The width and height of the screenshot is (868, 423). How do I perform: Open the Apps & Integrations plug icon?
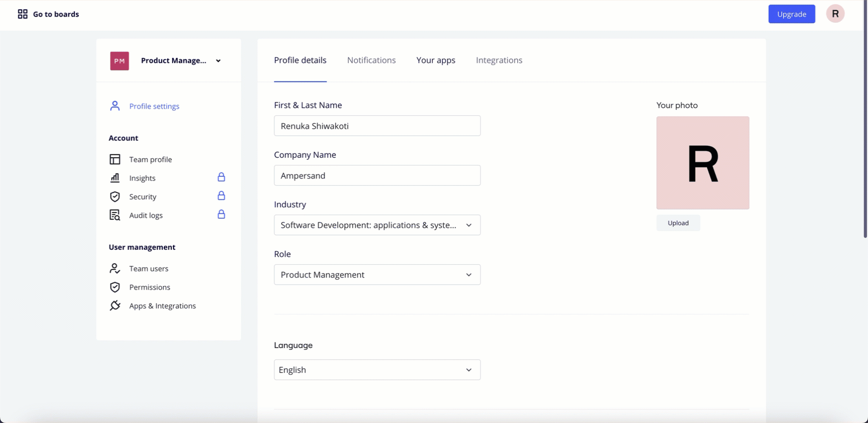point(115,306)
